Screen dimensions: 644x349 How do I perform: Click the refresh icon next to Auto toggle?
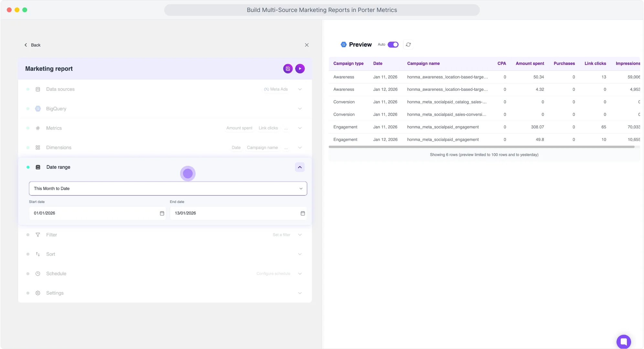click(x=408, y=44)
